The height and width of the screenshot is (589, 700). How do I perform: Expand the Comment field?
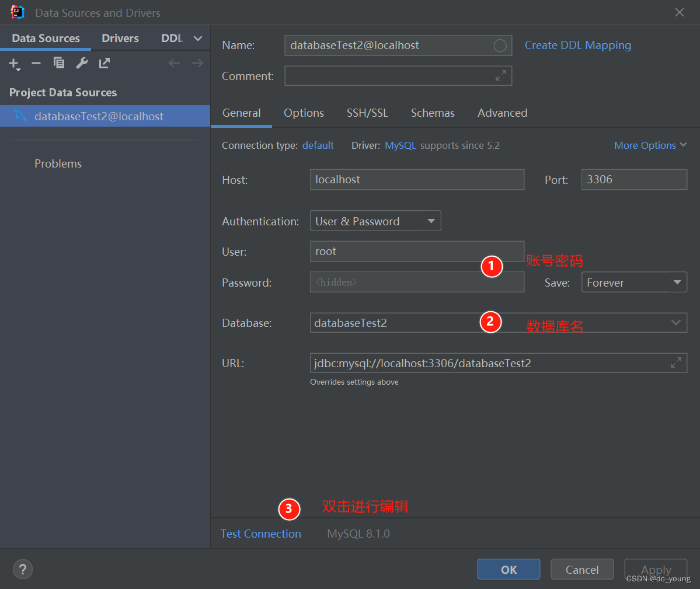tap(501, 76)
